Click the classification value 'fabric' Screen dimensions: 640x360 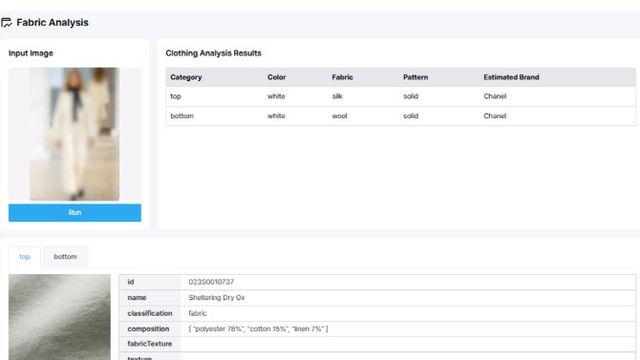click(198, 313)
